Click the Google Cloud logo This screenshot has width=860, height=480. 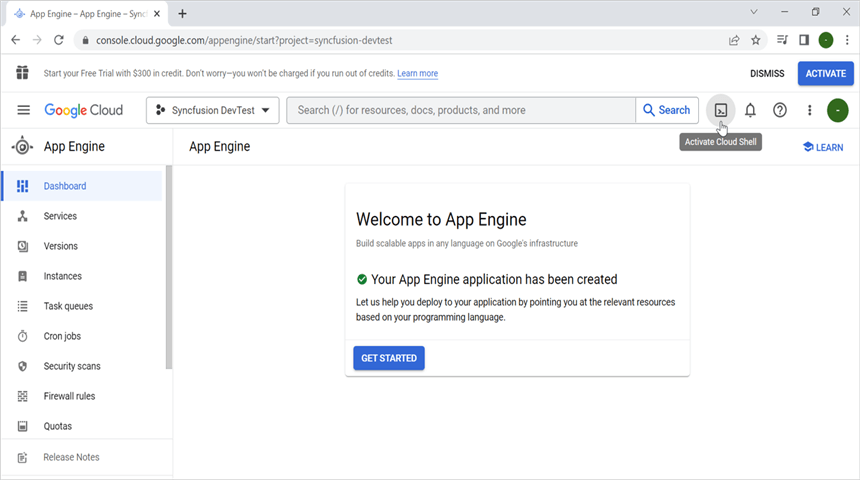84,110
